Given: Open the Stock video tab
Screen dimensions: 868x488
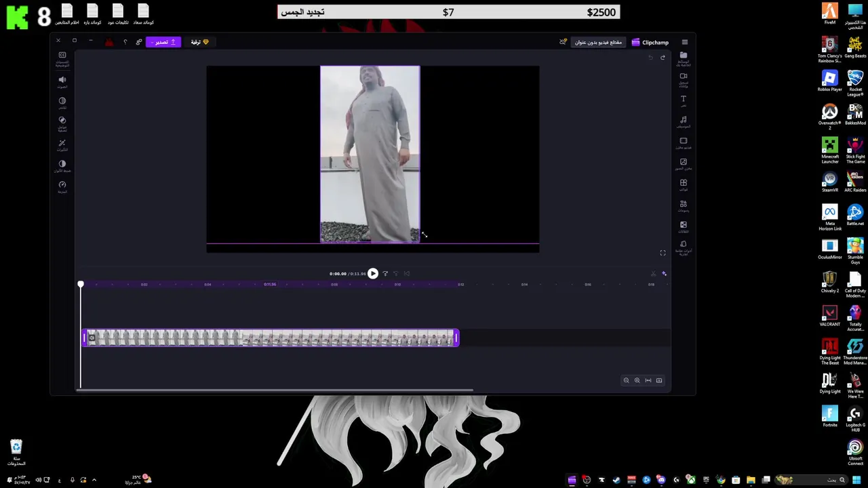Looking at the screenshot, I should [x=683, y=143].
